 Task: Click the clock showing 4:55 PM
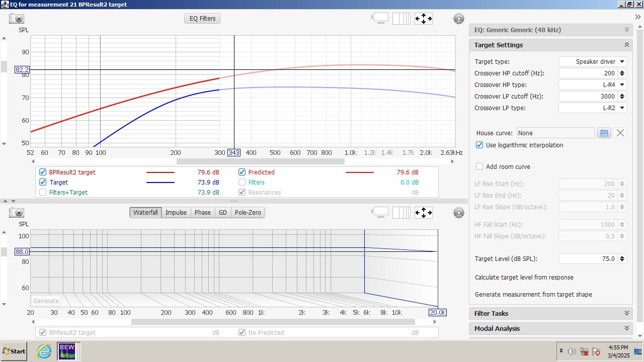tap(618, 347)
